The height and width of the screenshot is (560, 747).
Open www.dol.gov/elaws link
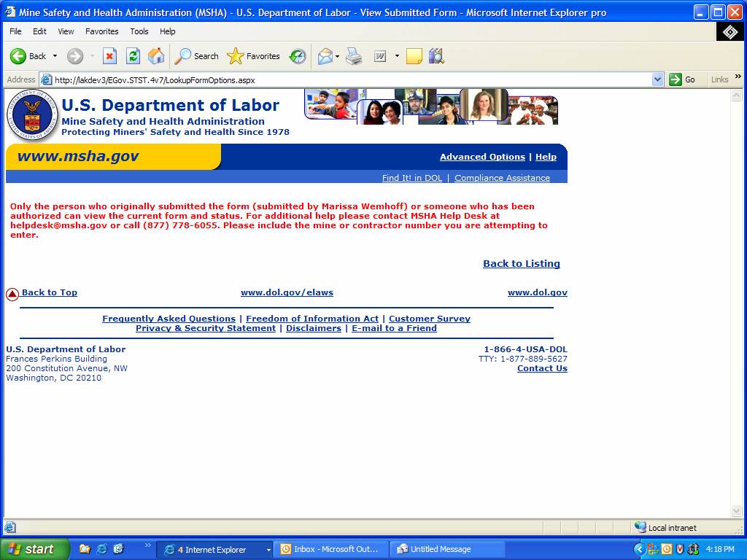287,292
